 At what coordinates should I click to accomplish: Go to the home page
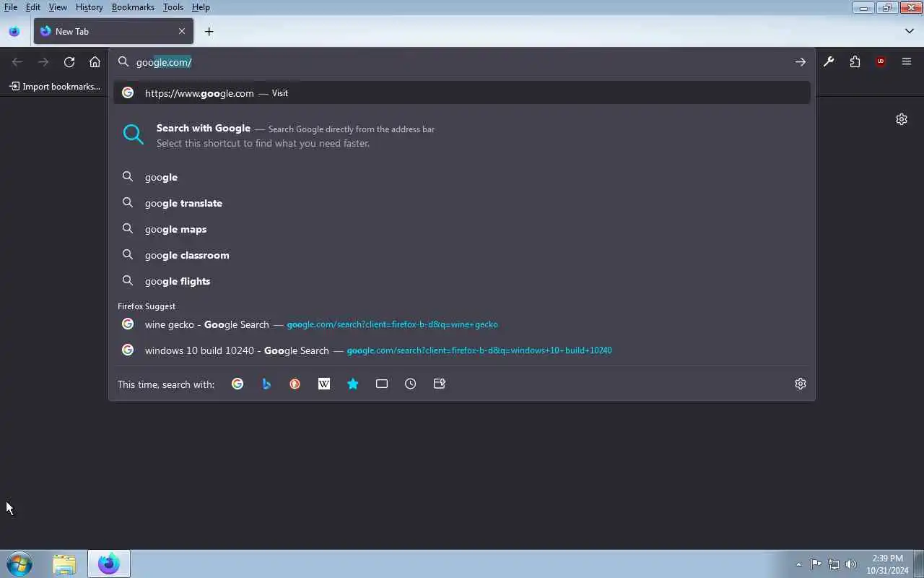[x=95, y=62]
